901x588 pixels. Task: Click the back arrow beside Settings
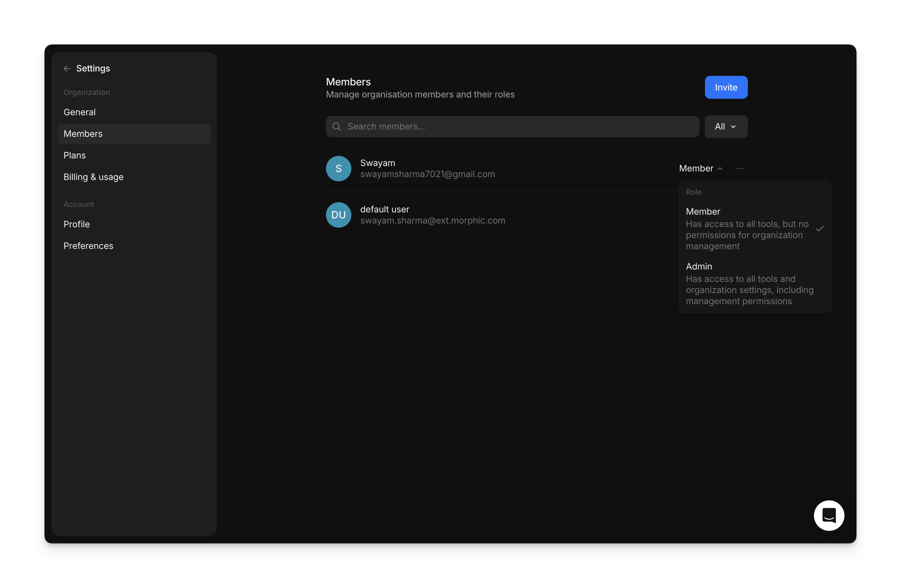[x=67, y=69]
